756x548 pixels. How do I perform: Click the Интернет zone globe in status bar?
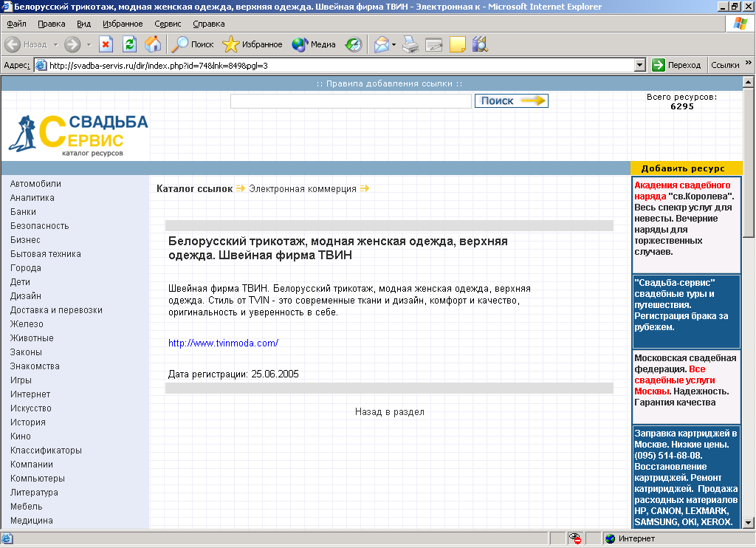click(x=611, y=539)
